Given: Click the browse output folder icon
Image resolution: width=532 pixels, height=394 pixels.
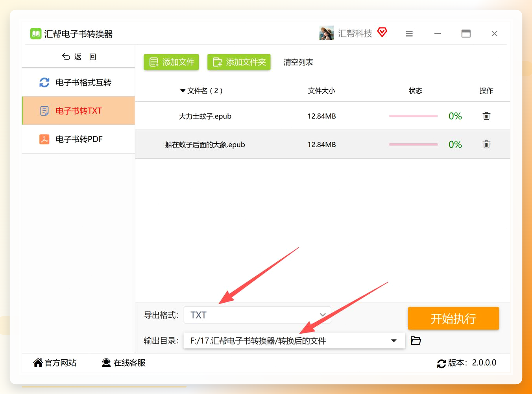Looking at the screenshot, I should [x=416, y=340].
